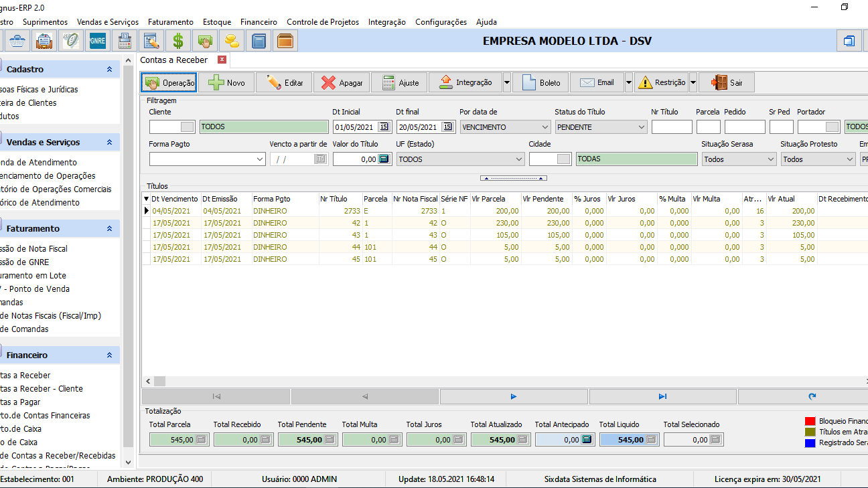Open the Valor do Título calculator icon

tap(384, 159)
